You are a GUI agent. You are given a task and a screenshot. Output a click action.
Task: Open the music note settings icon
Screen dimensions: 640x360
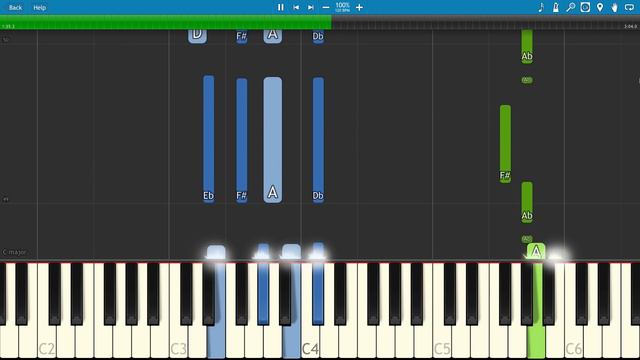point(541,7)
